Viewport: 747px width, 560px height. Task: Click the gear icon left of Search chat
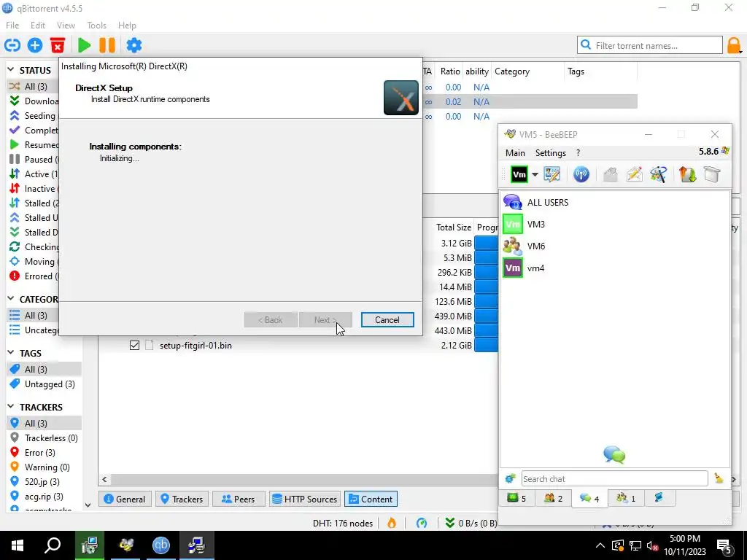click(510, 478)
